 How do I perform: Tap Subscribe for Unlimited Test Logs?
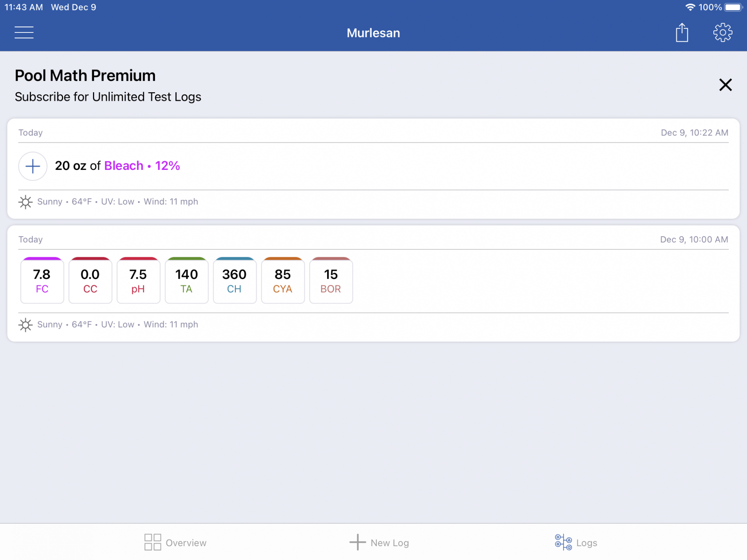[x=108, y=97]
